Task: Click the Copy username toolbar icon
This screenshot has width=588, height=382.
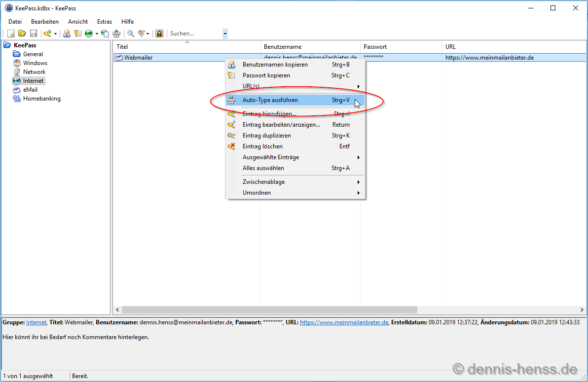Action: pyautogui.click(x=67, y=34)
